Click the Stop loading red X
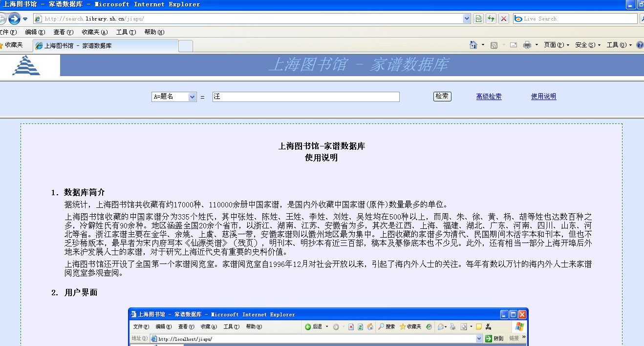644x346 pixels. [504, 19]
